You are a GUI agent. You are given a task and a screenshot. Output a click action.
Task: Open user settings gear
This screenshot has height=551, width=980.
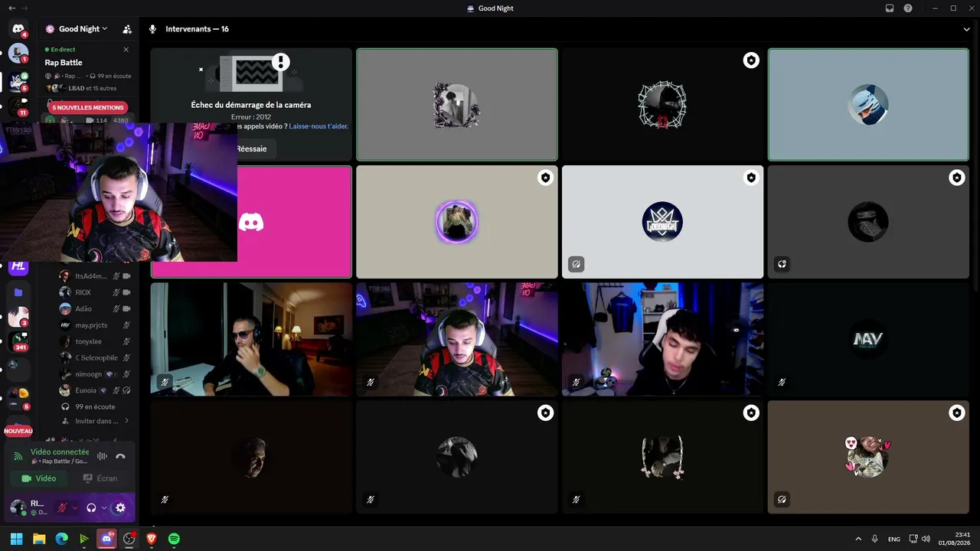point(120,507)
